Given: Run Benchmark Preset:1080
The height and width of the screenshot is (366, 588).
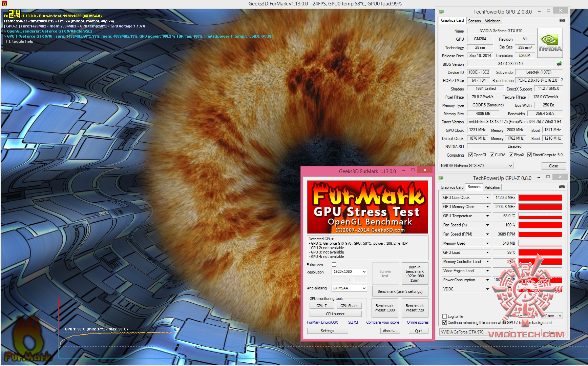Looking at the screenshot, I should tap(385, 308).
